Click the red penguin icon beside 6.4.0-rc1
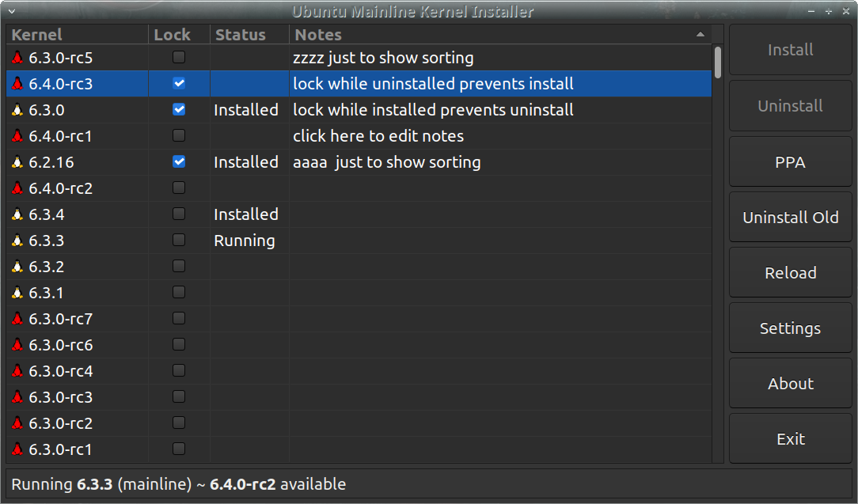 [x=17, y=136]
